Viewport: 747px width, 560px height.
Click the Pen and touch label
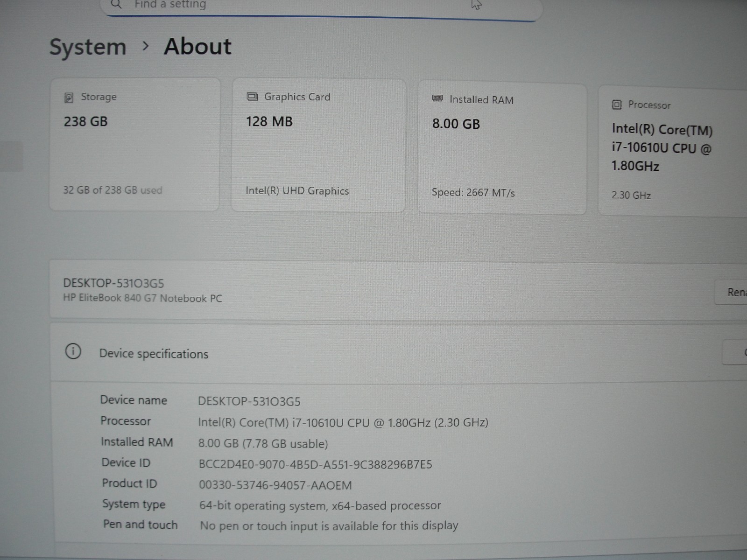point(141,525)
